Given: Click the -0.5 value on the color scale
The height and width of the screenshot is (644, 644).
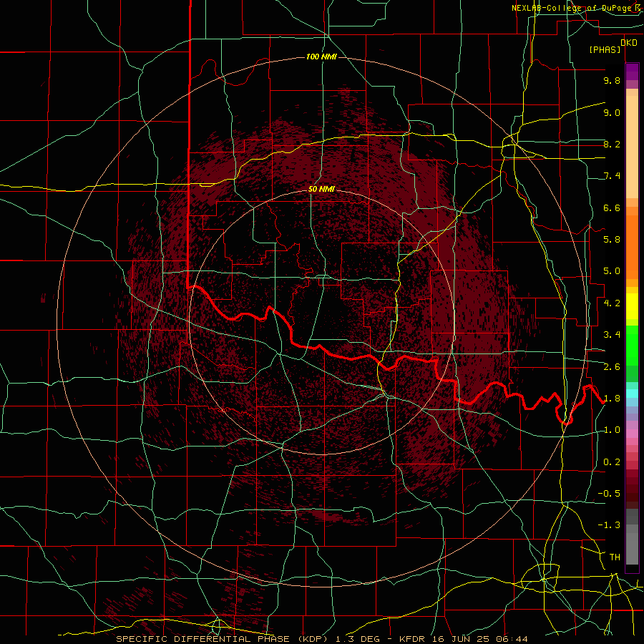Looking at the screenshot, I should point(609,494).
